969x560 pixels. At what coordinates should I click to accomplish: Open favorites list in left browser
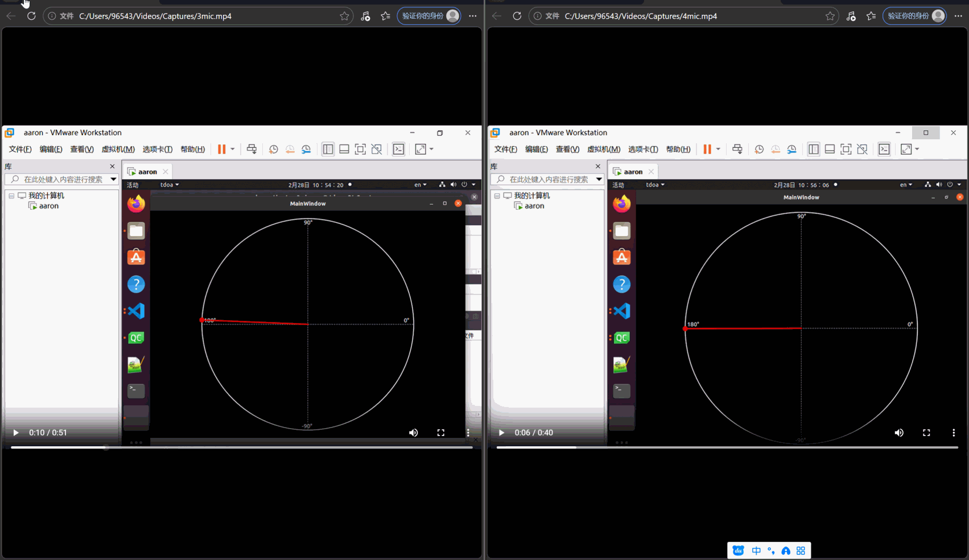click(x=385, y=16)
